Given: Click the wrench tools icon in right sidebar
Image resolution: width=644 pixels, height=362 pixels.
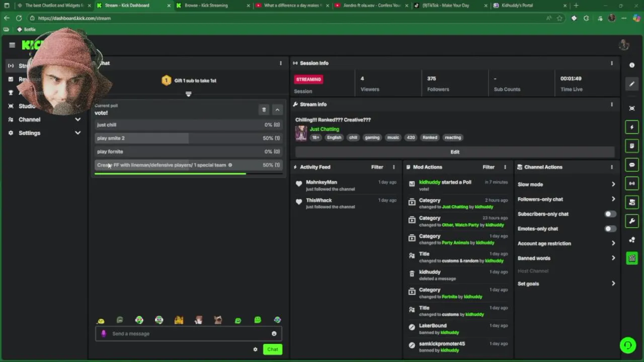Looking at the screenshot, I should (632, 221).
